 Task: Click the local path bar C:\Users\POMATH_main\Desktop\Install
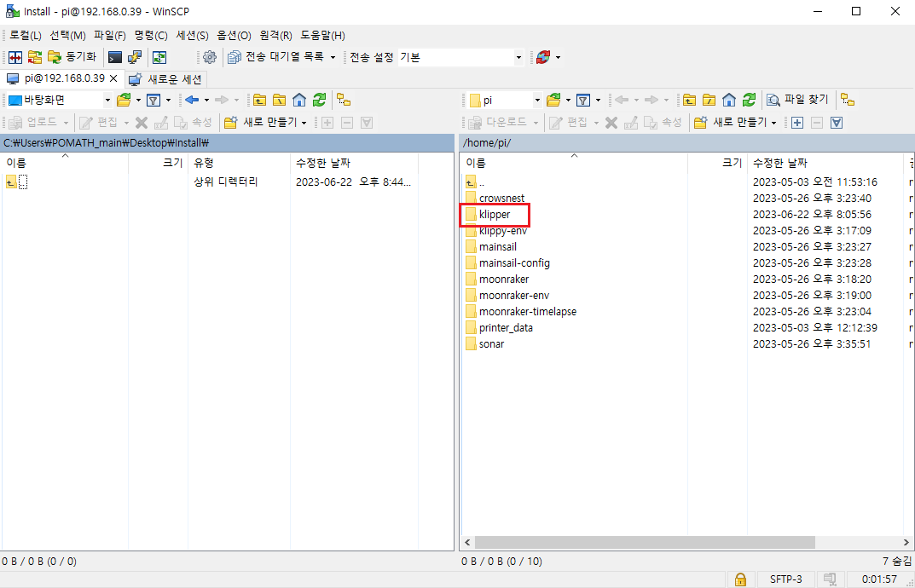[x=228, y=142]
